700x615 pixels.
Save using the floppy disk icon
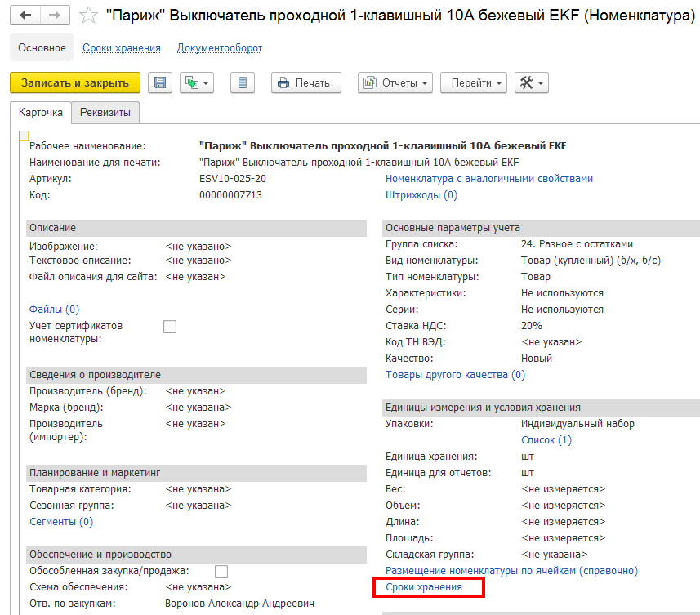(x=160, y=82)
